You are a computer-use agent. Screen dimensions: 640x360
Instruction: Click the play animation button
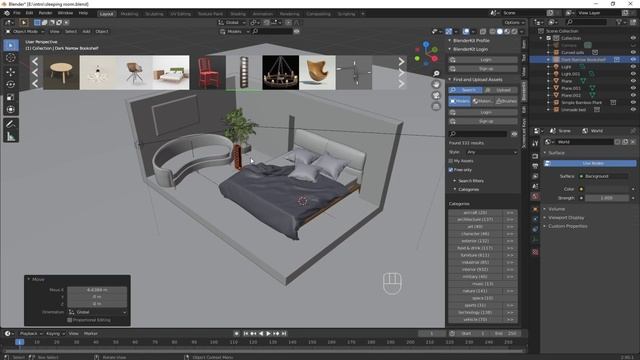269,333
